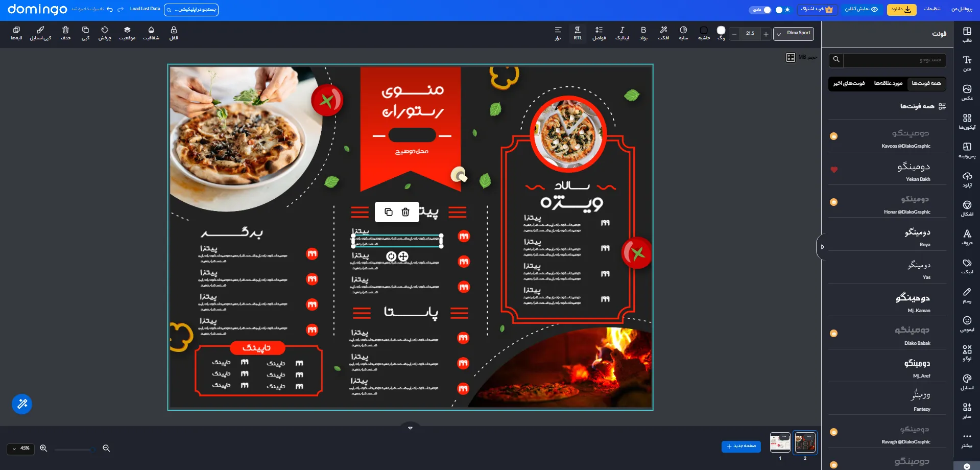
Task: Open the Style (استایل) palette sidebar panel
Action: point(967,382)
